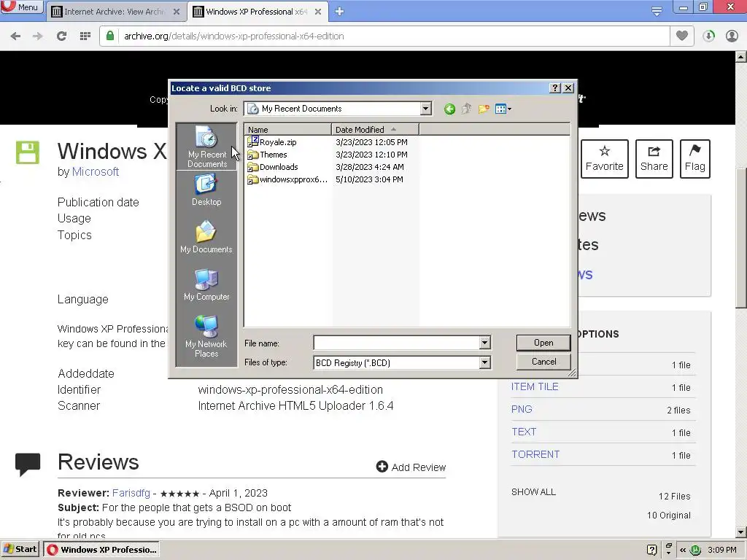Viewport: 747px width, 560px height.
Task: Sort files by the Date Modified column
Action: [376, 130]
